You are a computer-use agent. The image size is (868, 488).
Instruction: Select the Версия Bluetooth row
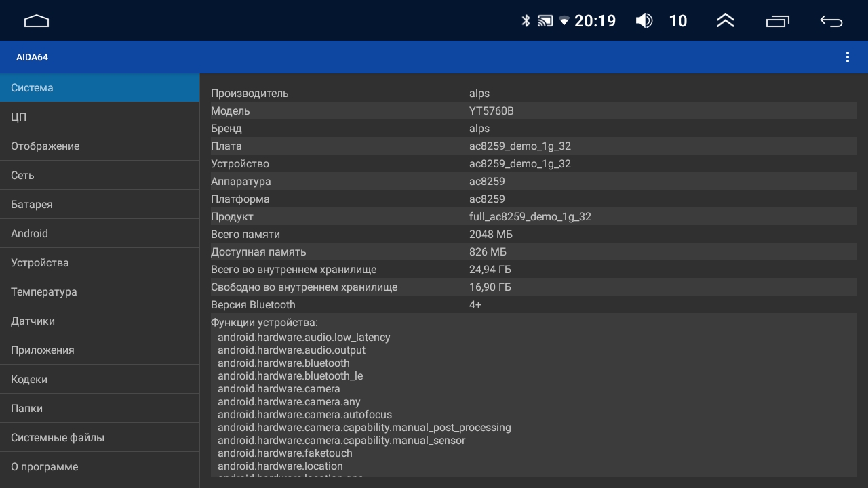pyautogui.click(x=534, y=304)
